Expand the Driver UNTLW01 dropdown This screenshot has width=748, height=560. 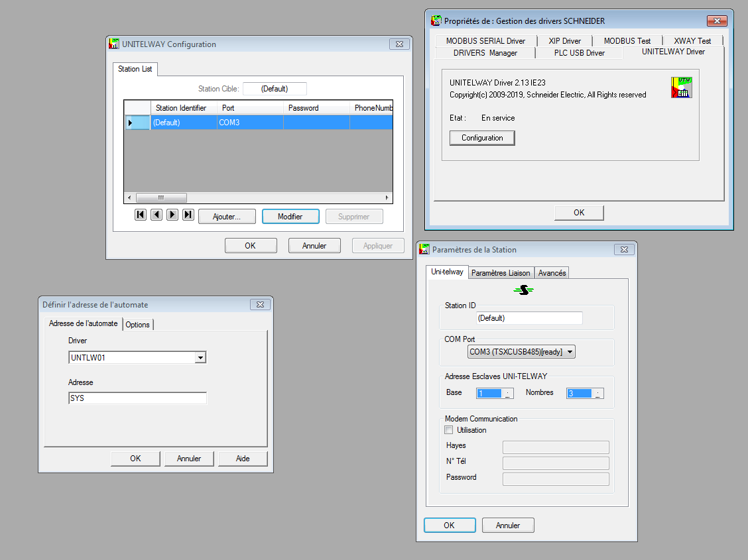tap(201, 358)
